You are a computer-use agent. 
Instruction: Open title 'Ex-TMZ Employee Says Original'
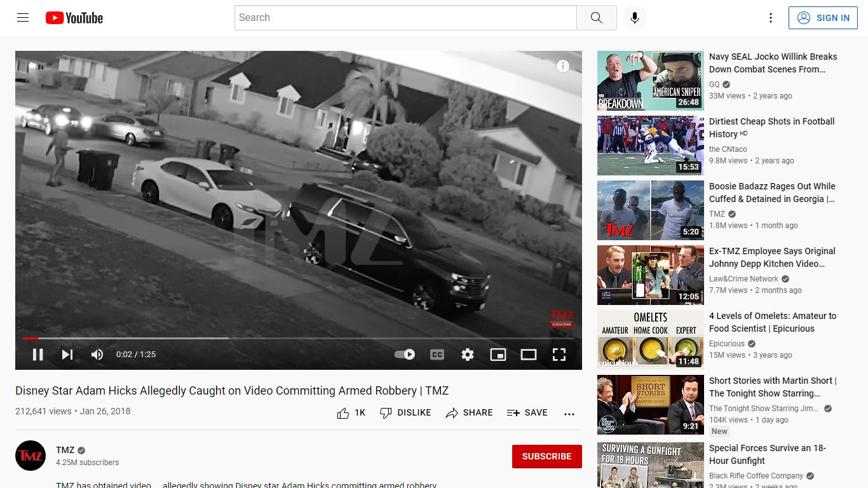(772, 257)
